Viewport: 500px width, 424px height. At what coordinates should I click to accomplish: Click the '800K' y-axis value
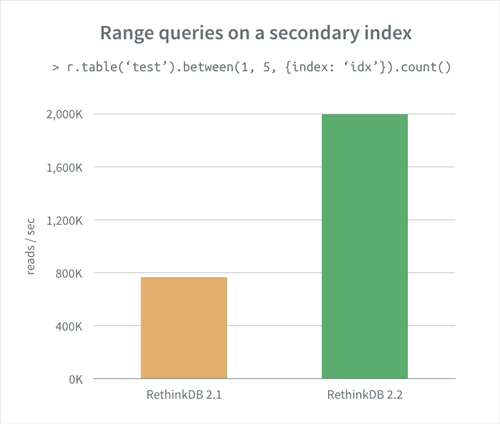pos(69,274)
